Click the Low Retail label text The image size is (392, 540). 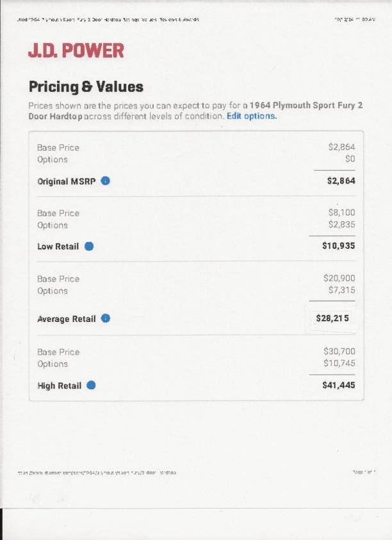(x=58, y=246)
